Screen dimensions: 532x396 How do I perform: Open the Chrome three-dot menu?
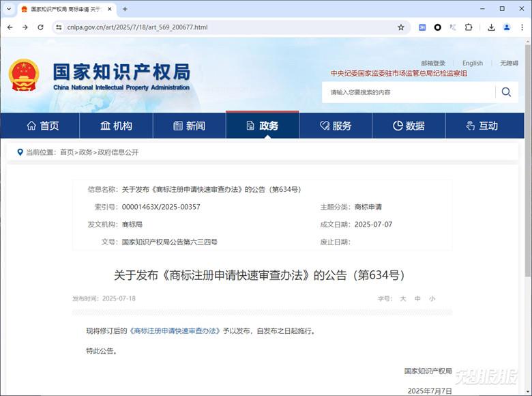point(522,27)
